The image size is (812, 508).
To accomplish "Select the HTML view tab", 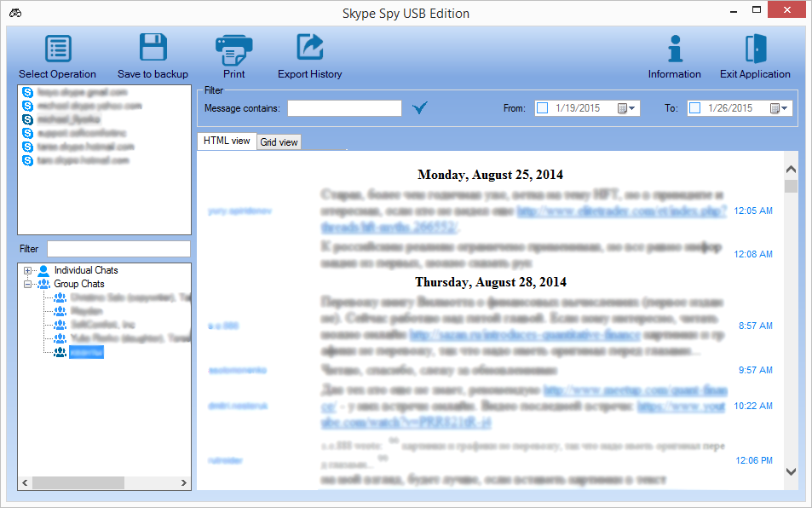I will (227, 141).
